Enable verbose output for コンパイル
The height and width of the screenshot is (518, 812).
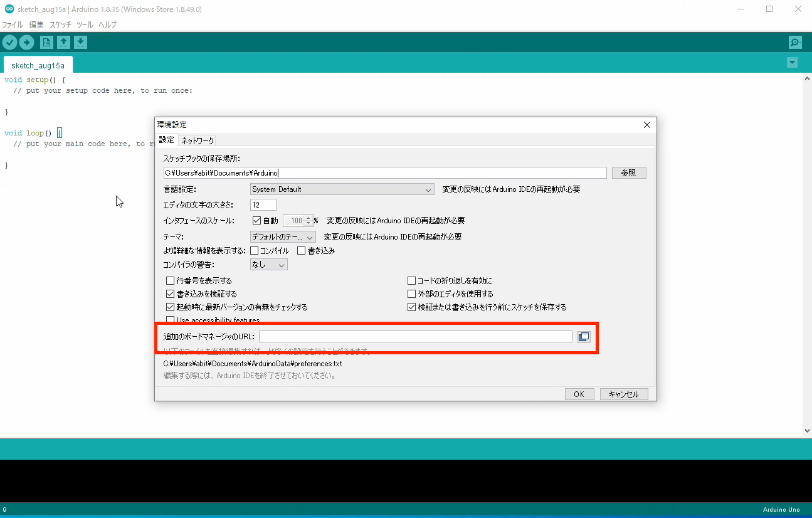click(255, 251)
